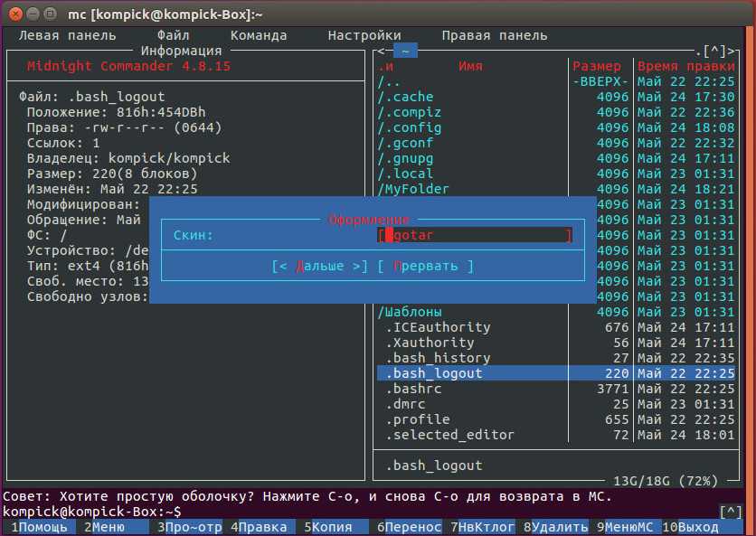Viewport: 756px width, 536px height.
Task: Click the 1Помощь function key
Action: coord(43,527)
